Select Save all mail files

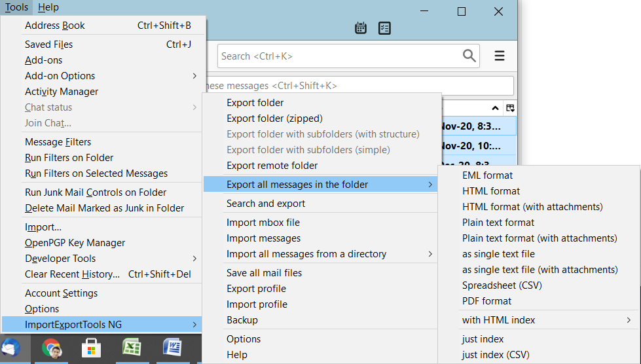click(x=321, y=273)
